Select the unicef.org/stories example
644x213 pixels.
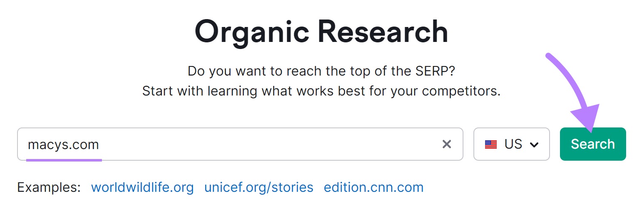point(259,187)
